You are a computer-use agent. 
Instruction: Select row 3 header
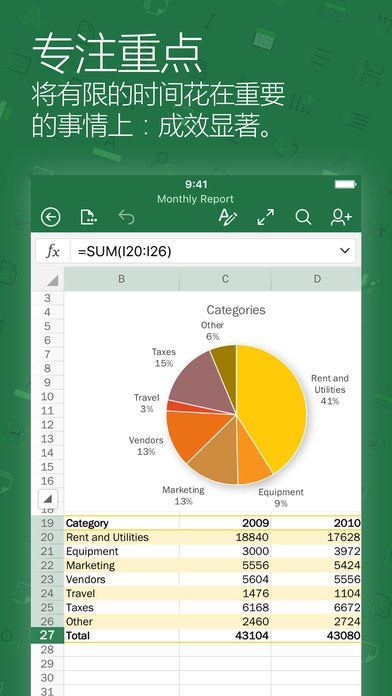coord(48,298)
